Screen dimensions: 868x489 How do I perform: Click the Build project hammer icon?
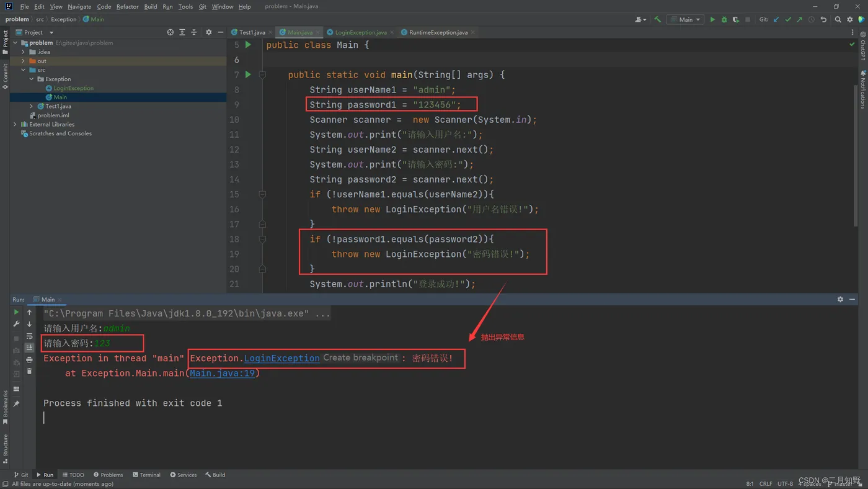[x=658, y=19]
